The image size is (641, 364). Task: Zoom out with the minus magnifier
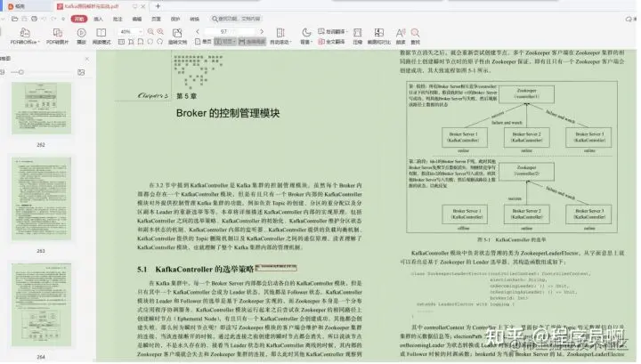[x=150, y=31]
